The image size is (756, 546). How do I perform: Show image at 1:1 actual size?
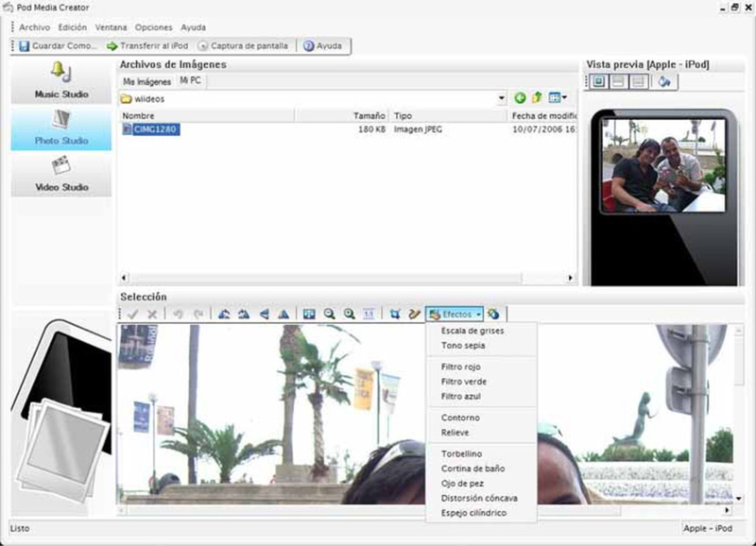[x=369, y=315]
